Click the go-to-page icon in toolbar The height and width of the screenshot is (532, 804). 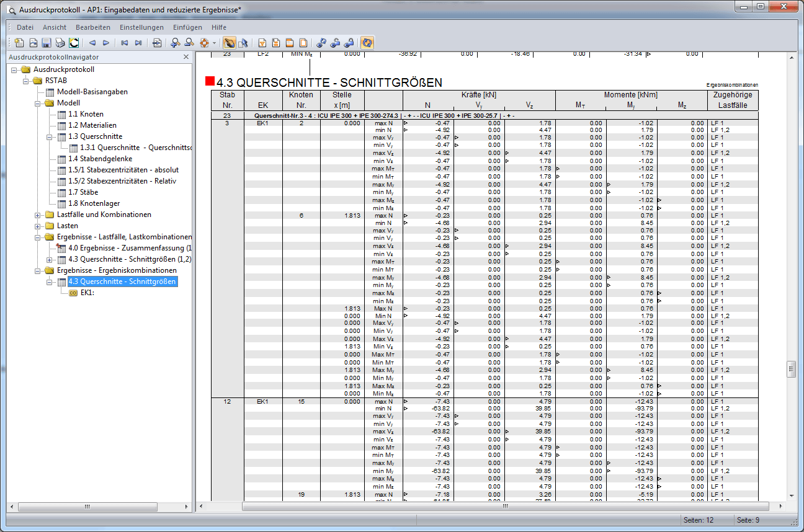click(x=157, y=43)
